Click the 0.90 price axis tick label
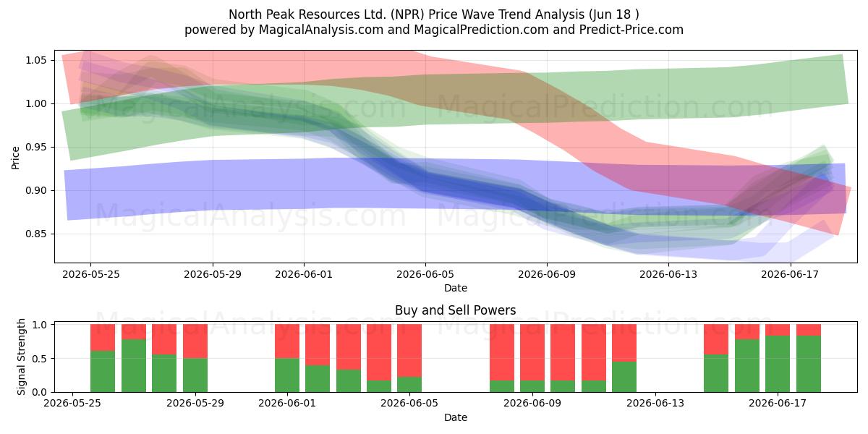The width and height of the screenshot is (868, 434). (37, 190)
